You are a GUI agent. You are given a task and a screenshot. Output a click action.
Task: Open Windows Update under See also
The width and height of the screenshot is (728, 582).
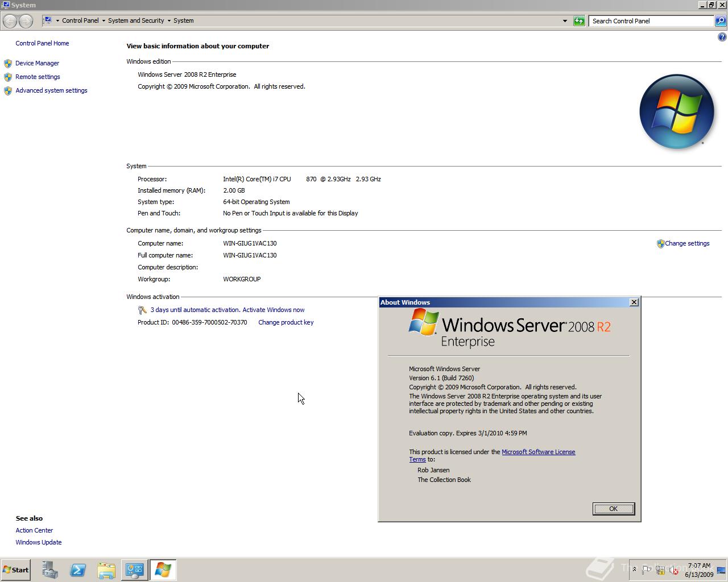point(39,542)
